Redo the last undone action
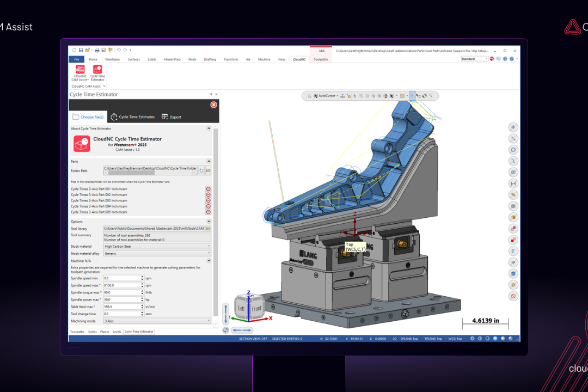Image resolution: width=588 pixels, height=392 pixels. pyautogui.click(x=125, y=50)
